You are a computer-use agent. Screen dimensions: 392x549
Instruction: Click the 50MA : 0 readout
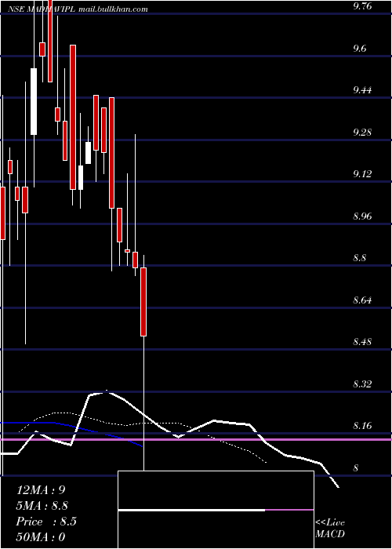click(x=41, y=537)
